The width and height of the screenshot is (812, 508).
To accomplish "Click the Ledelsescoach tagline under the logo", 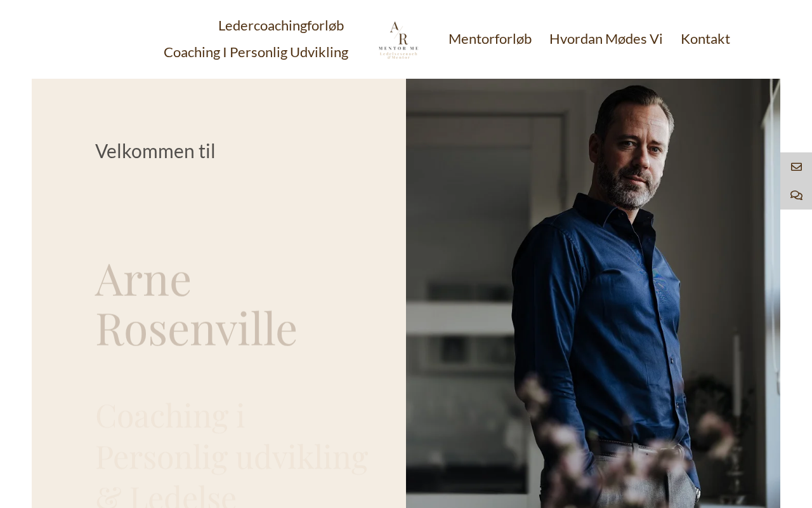I will pos(398,55).
